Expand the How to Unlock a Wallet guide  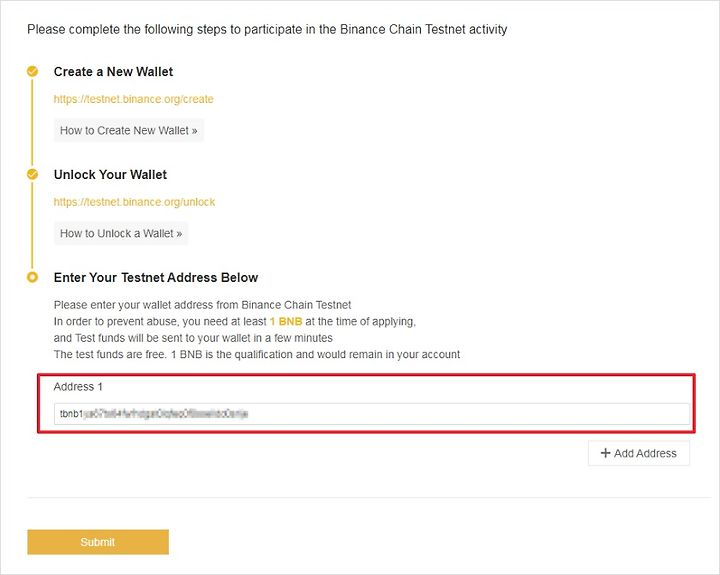coord(121,233)
